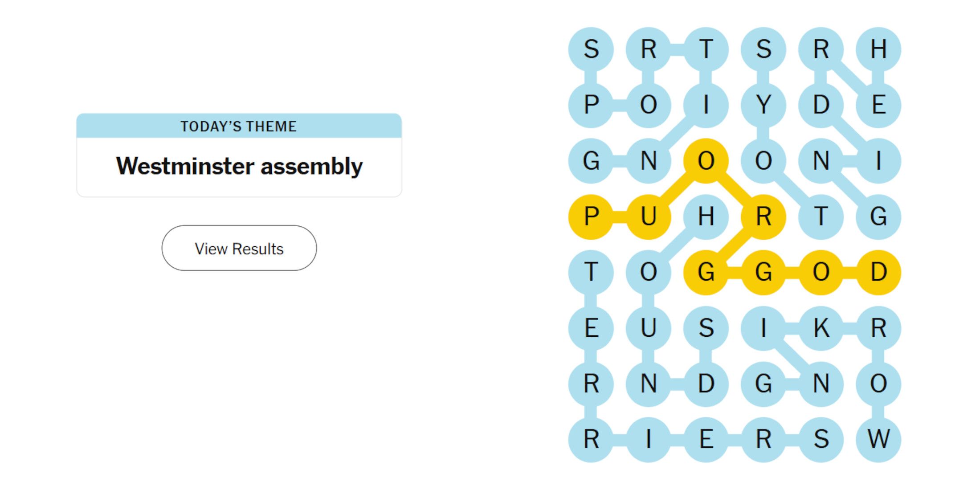The width and height of the screenshot is (980, 490).
Task: Select the yellow letter P tile
Action: coord(591,216)
